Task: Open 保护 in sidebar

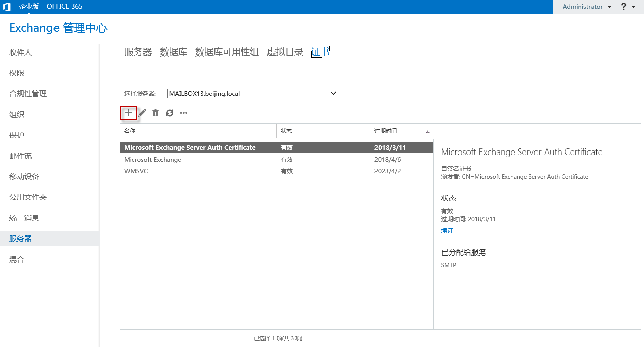Action: [x=17, y=135]
